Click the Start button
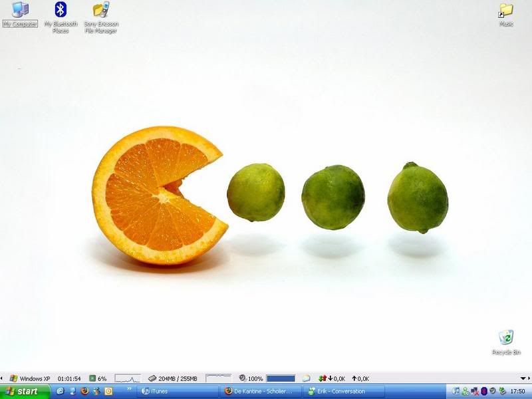The height and width of the screenshot is (399, 532). [x=25, y=392]
